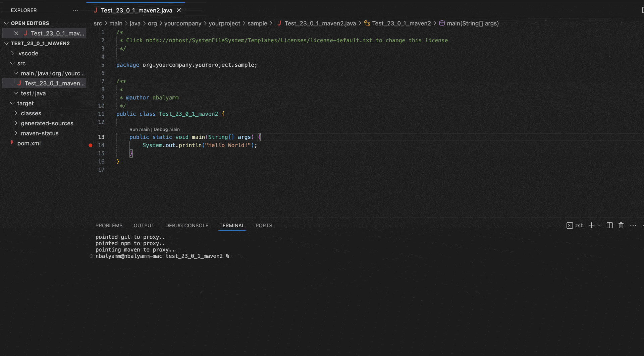Click the main breadcrumb
This screenshot has width=644, height=356.
coord(116,23)
